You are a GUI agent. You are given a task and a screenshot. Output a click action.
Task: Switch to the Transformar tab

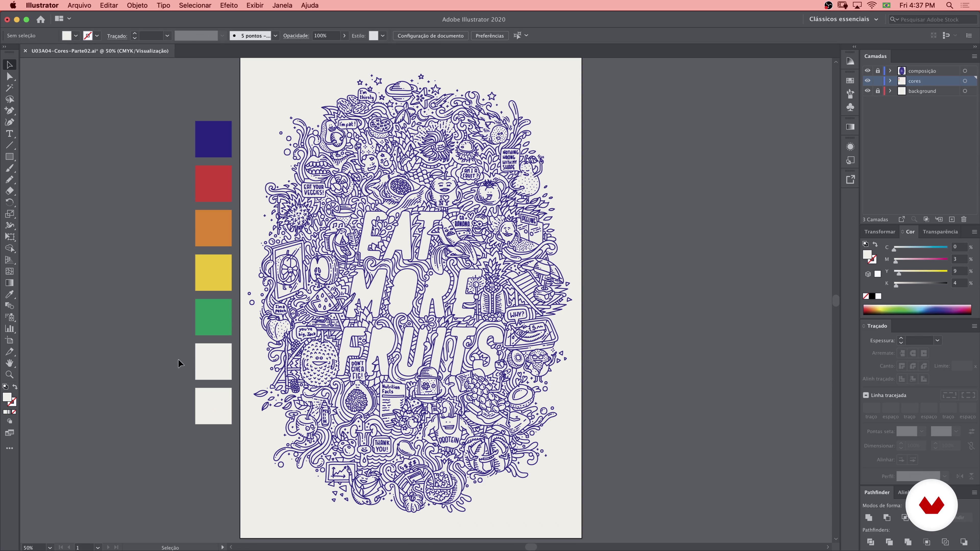pyautogui.click(x=879, y=232)
